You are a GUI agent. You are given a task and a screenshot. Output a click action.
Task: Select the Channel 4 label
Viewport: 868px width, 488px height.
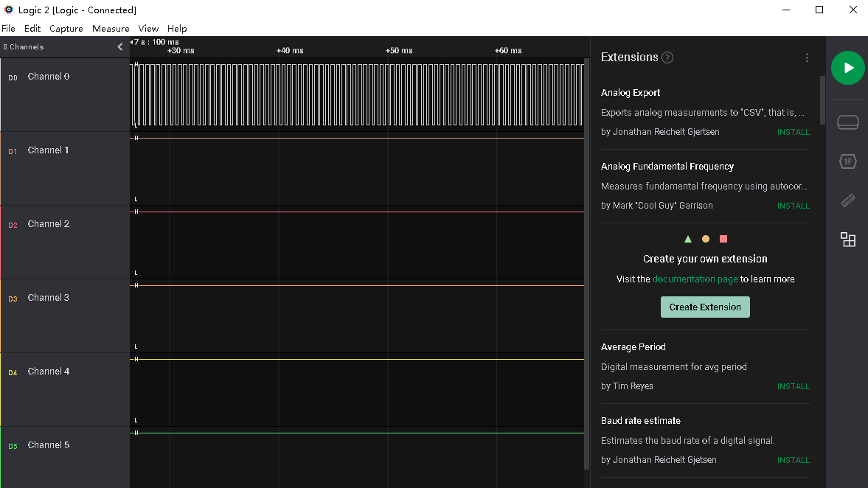[x=49, y=371]
